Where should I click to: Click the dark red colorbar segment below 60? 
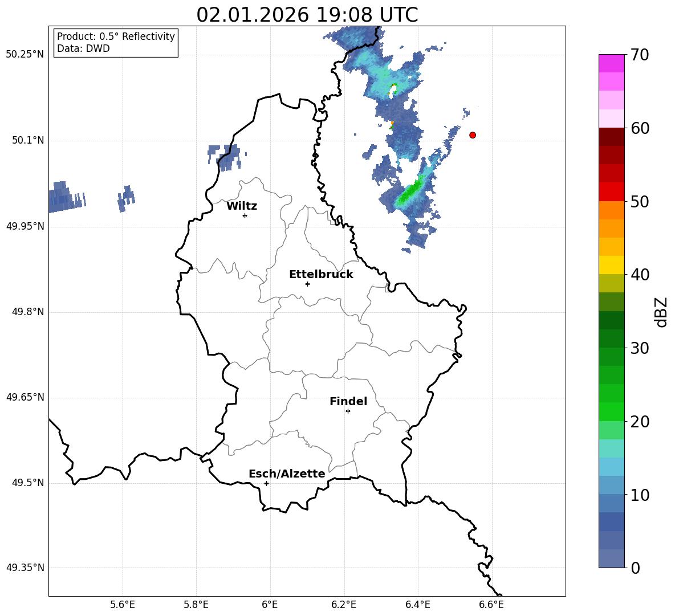(612, 136)
